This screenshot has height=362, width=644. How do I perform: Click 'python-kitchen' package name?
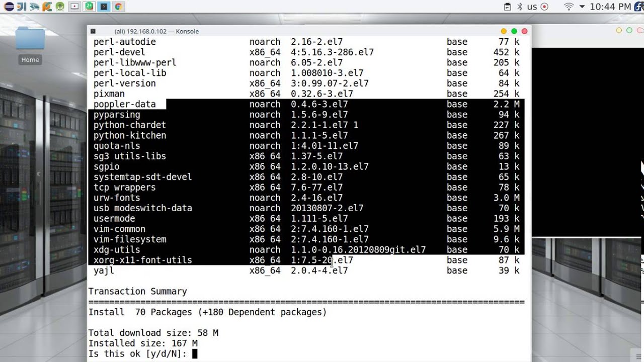click(130, 136)
